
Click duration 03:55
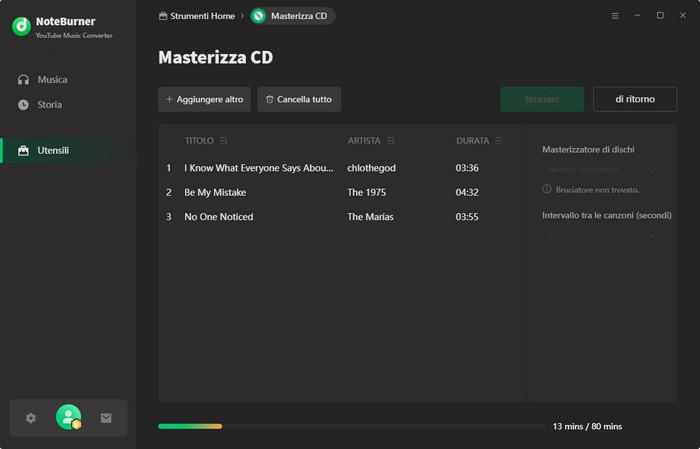coord(467,217)
